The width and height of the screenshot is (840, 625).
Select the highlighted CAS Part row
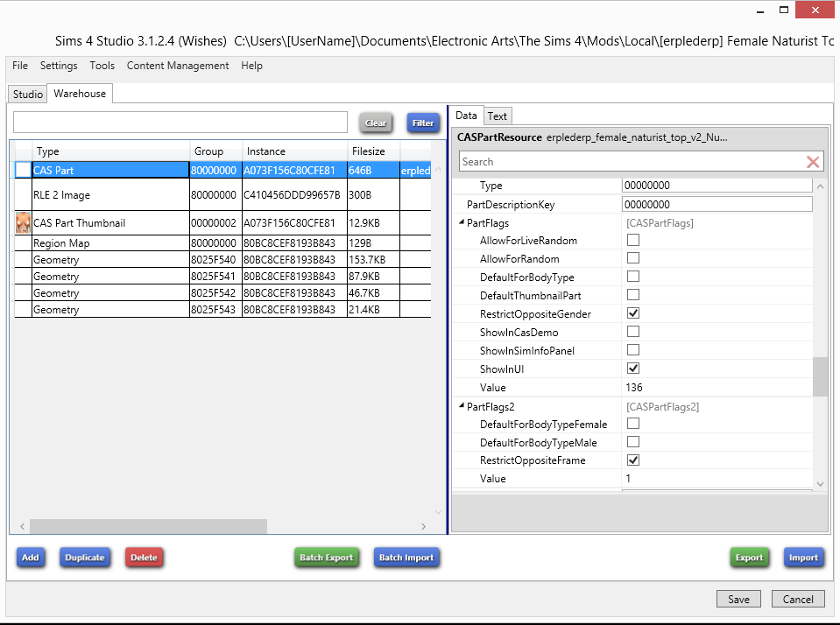coord(222,170)
